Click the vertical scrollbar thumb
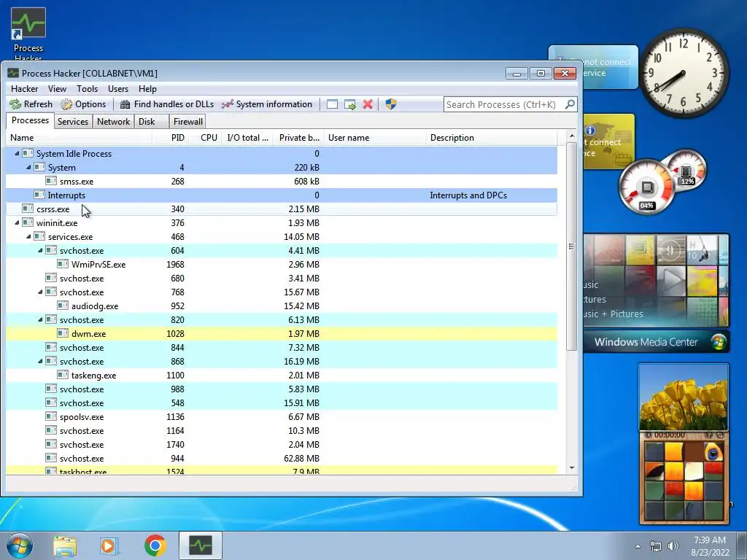The height and width of the screenshot is (560, 747). [572, 246]
